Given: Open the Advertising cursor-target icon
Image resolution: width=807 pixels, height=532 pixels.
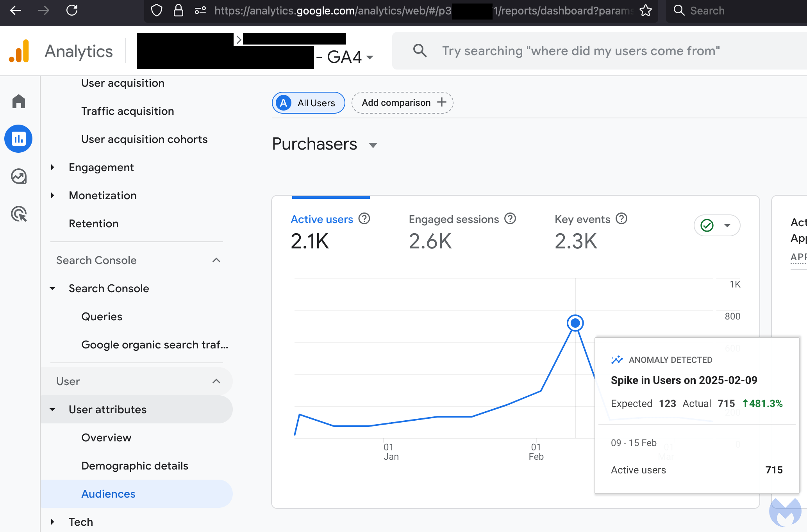Looking at the screenshot, I should [x=18, y=214].
